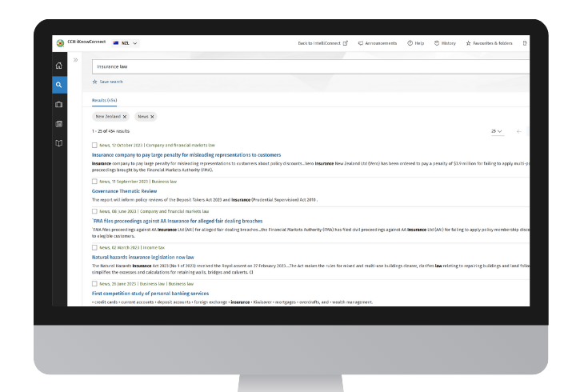The width and height of the screenshot is (588, 392).
Task: Open Favourites & folders menu
Action: [489, 43]
